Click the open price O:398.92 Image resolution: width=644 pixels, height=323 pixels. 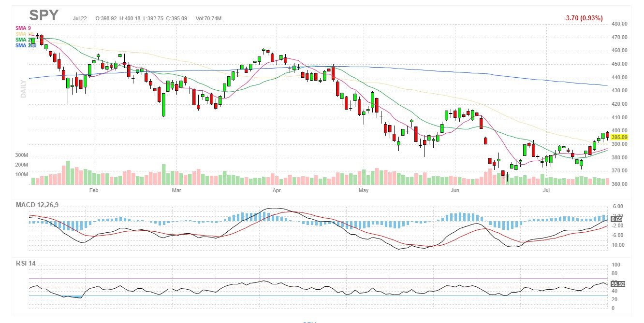[105, 18]
